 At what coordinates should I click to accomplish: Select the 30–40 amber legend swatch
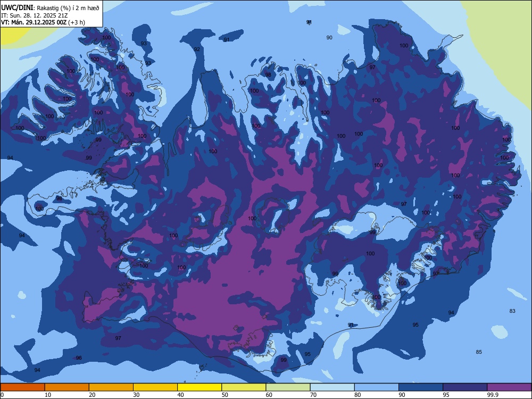point(155,387)
